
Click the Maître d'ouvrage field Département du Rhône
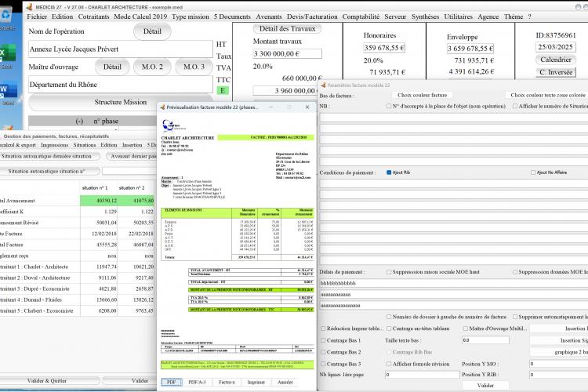[121, 85]
